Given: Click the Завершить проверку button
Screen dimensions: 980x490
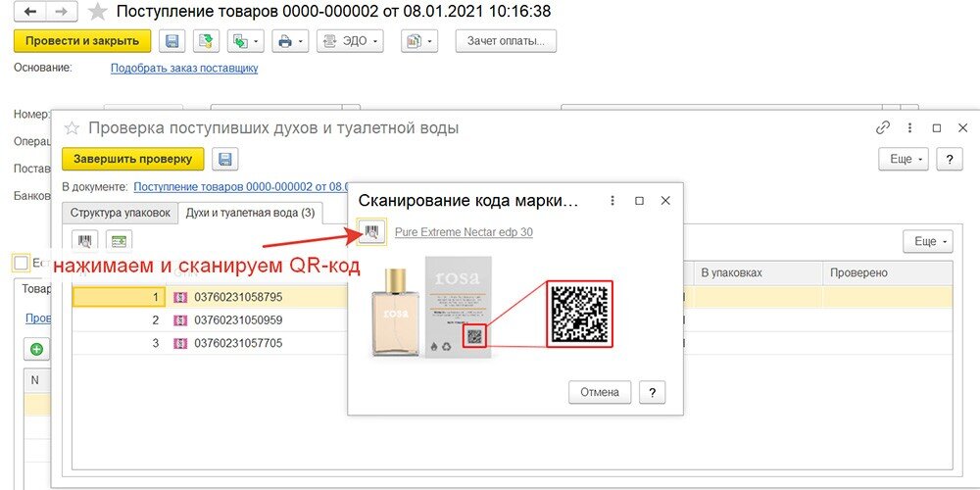Looking at the screenshot, I should [133, 159].
